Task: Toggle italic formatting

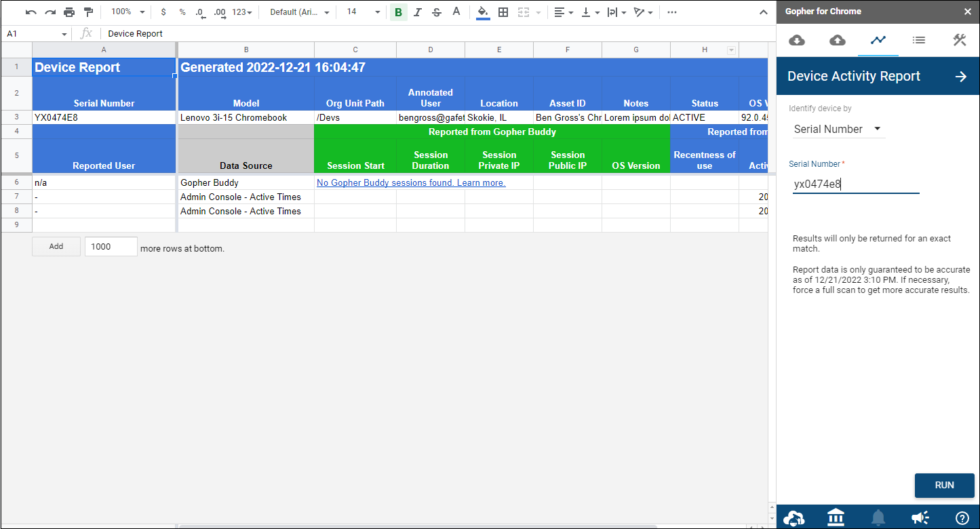Action: [417, 12]
